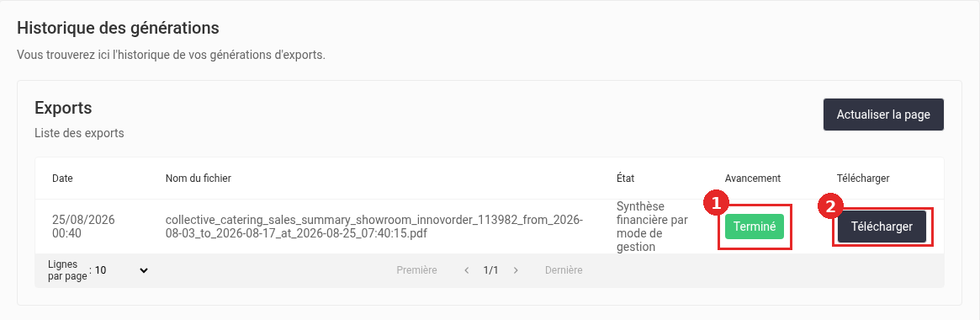Click the green Terminé status badge
The width and height of the screenshot is (980, 320).
click(x=755, y=227)
